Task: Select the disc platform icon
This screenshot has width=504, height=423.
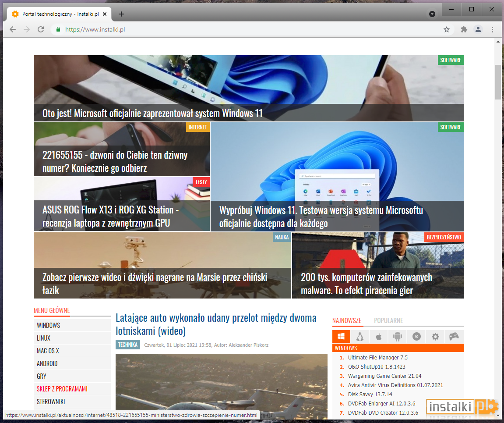Action: pos(416,337)
